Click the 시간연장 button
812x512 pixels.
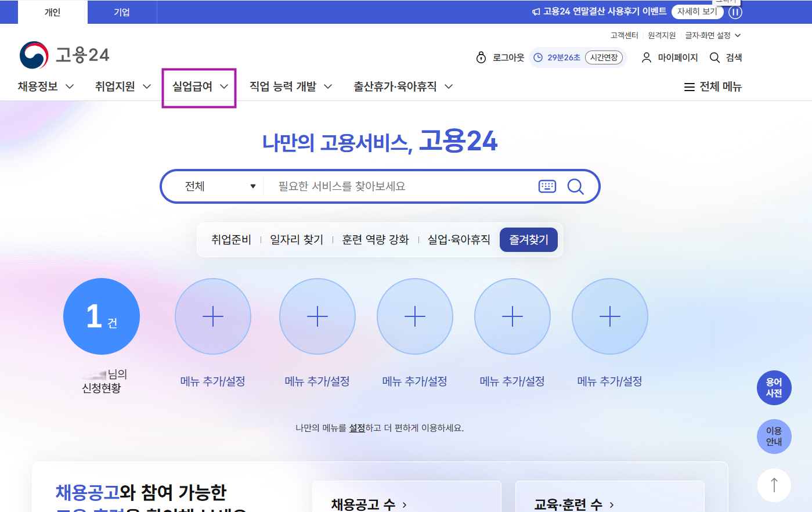click(604, 57)
